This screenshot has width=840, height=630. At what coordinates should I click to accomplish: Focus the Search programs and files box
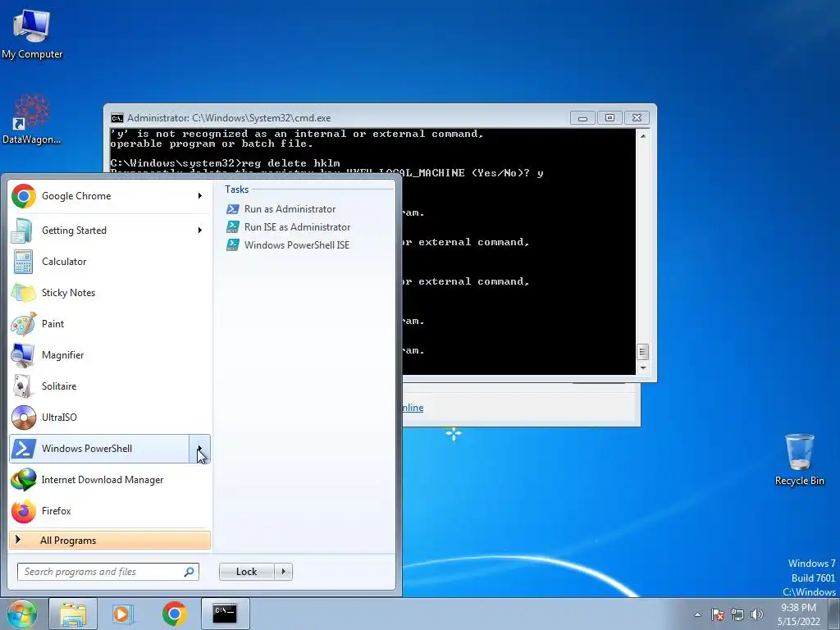point(107,572)
